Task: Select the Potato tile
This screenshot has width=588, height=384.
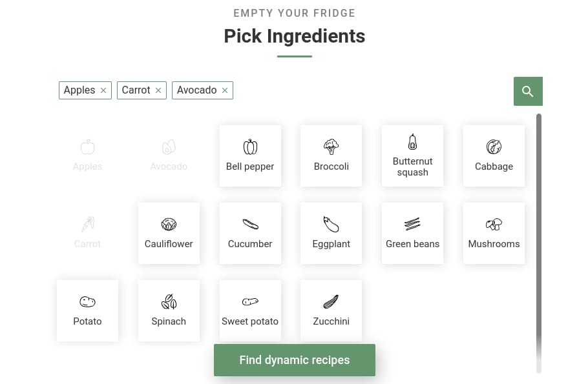Action: click(87, 310)
